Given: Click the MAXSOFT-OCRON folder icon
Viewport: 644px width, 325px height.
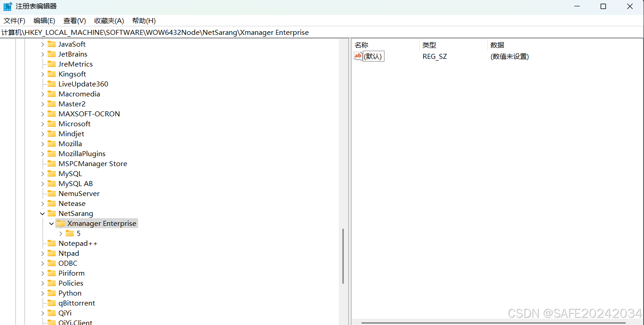Looking at the screenshot, I should [52, 114].
